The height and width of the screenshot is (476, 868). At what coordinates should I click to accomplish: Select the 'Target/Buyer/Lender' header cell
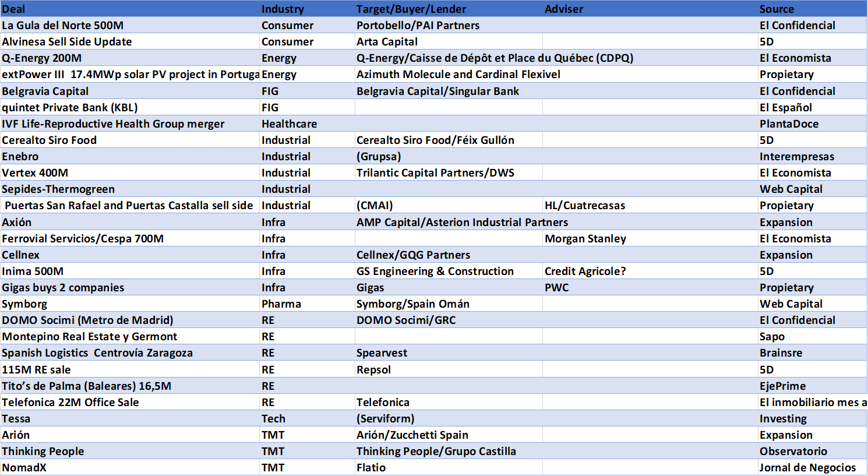[x=449, y=9]
